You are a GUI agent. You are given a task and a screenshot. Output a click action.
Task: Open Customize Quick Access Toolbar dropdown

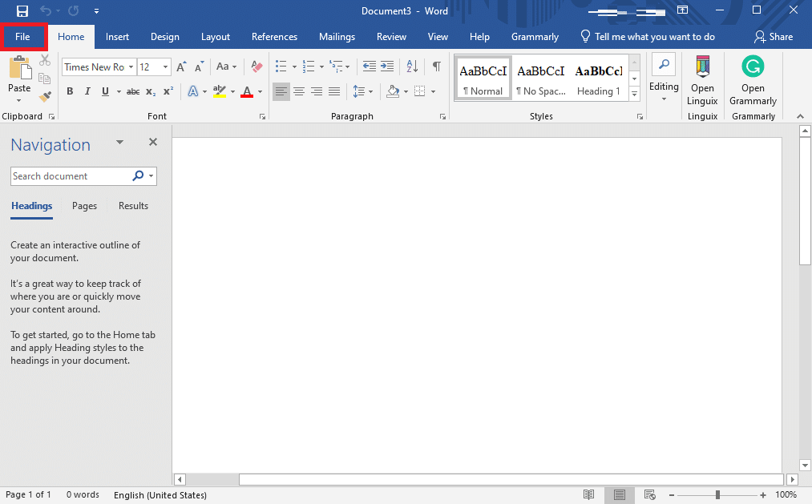click(x=96, y=11)
